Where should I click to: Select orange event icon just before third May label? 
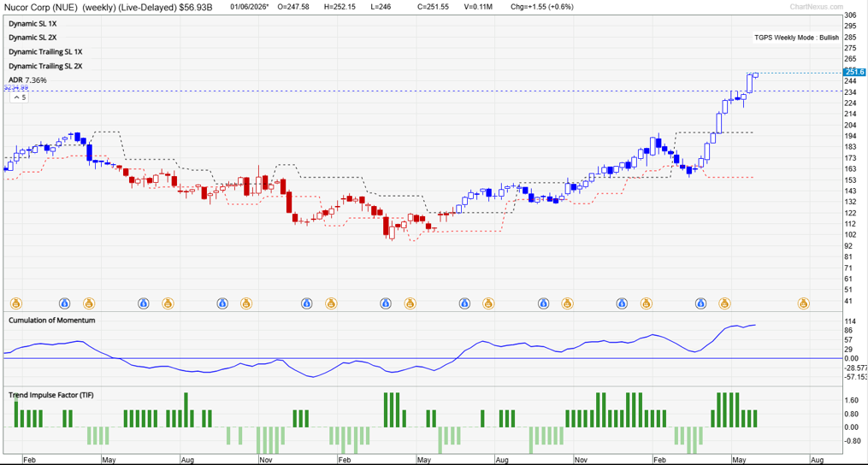tap(724, 303)
